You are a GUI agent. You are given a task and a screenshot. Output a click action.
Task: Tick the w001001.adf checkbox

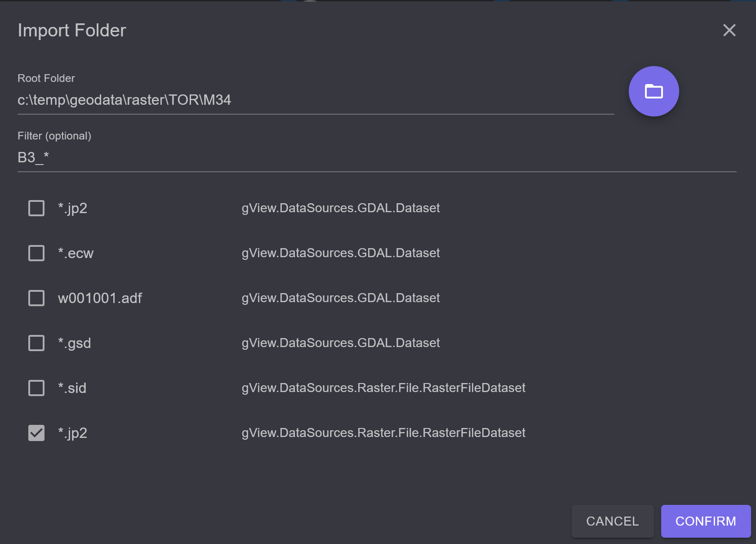point(36,298)
